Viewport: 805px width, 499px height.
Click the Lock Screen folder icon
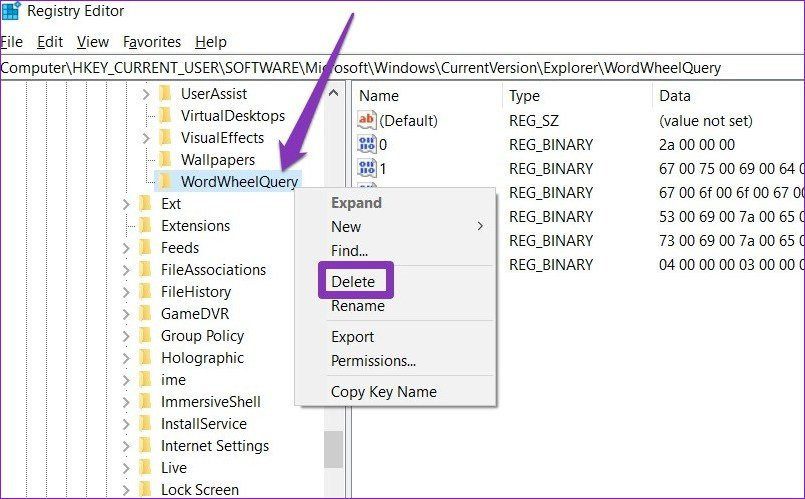146,489
